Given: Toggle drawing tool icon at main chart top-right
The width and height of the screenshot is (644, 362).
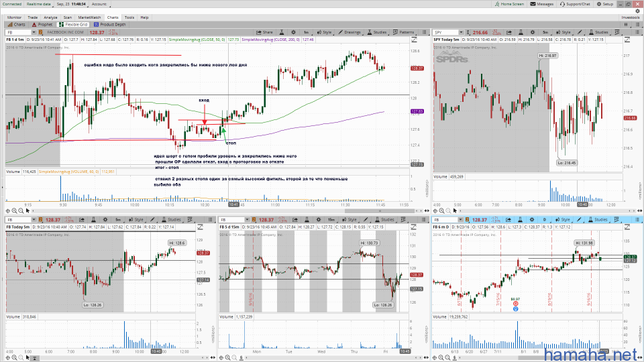Looking at the screenshot, I should point(414,40).
